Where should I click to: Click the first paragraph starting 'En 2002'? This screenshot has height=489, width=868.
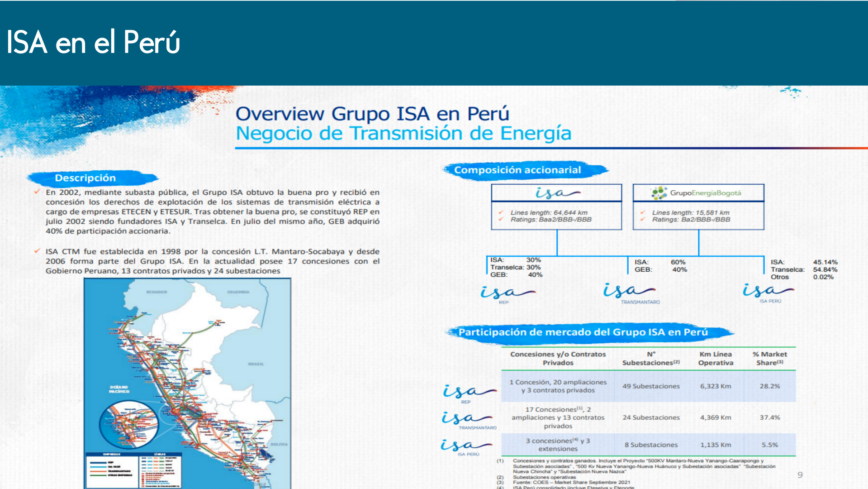pyautogui.click(x=212, y=211)
